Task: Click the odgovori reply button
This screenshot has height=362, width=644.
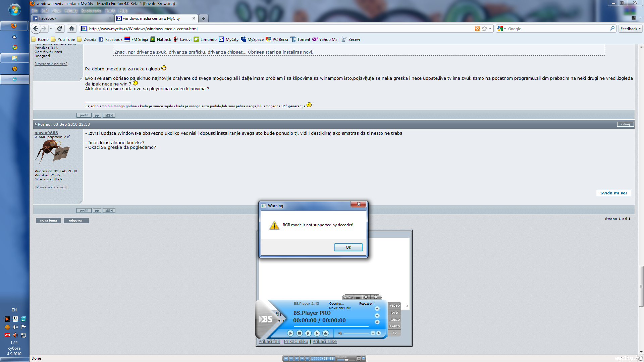Action: tap(76, 221)
